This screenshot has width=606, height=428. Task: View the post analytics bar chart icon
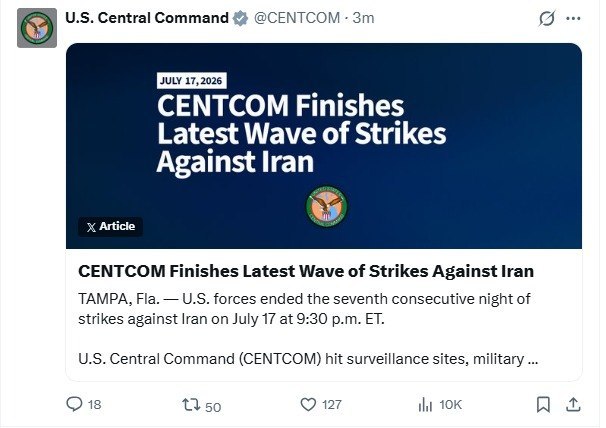click(425, 405)
